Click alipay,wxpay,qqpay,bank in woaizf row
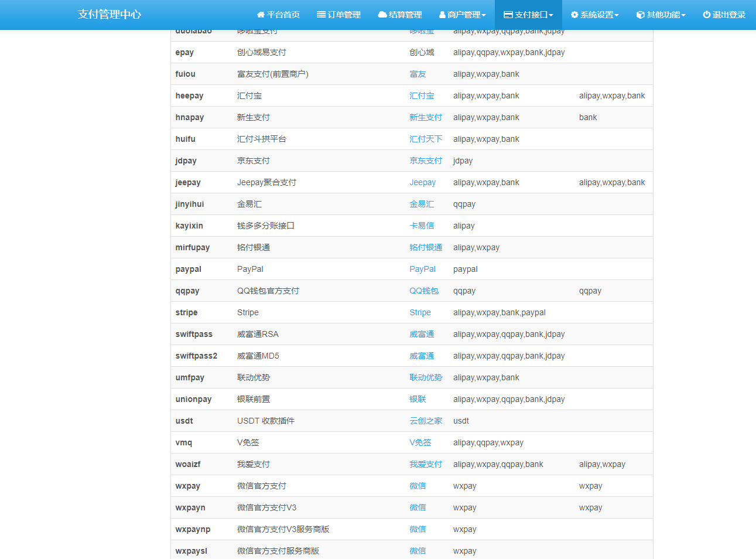The width and height of the screenshot is (756, 559). [498, 464]
